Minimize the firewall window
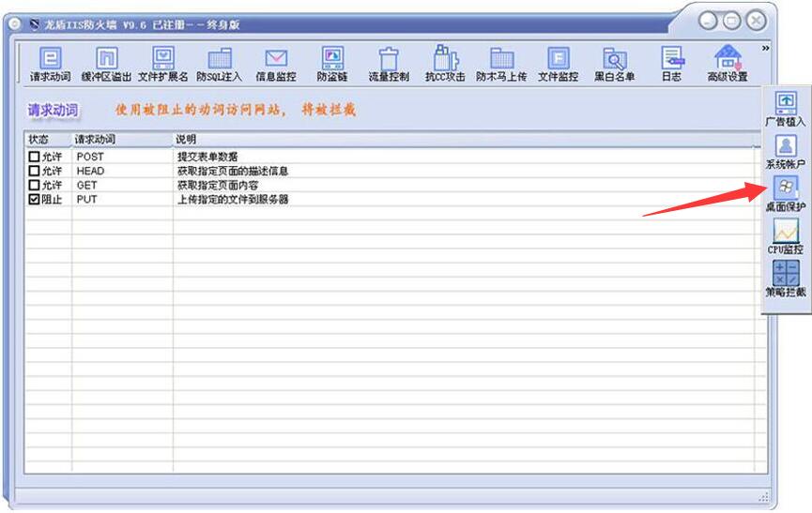The height and width of the screenshot is (513, 812). point(708,22)
